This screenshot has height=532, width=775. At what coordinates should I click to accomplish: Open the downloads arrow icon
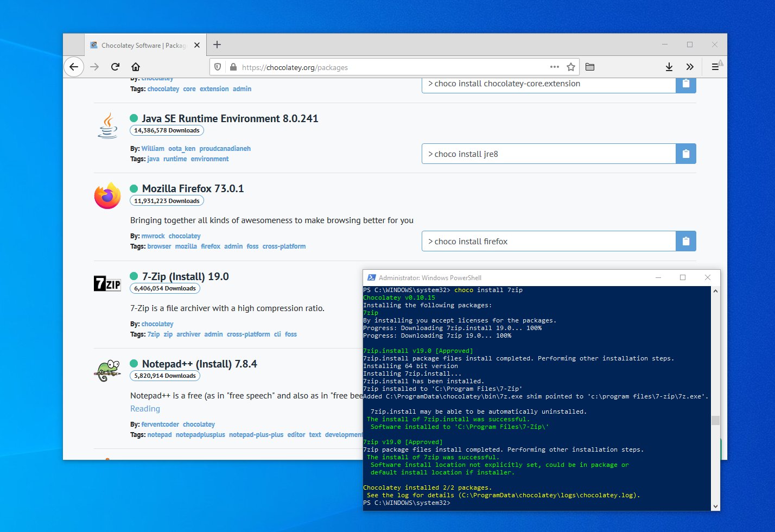[x=669, y=67]
